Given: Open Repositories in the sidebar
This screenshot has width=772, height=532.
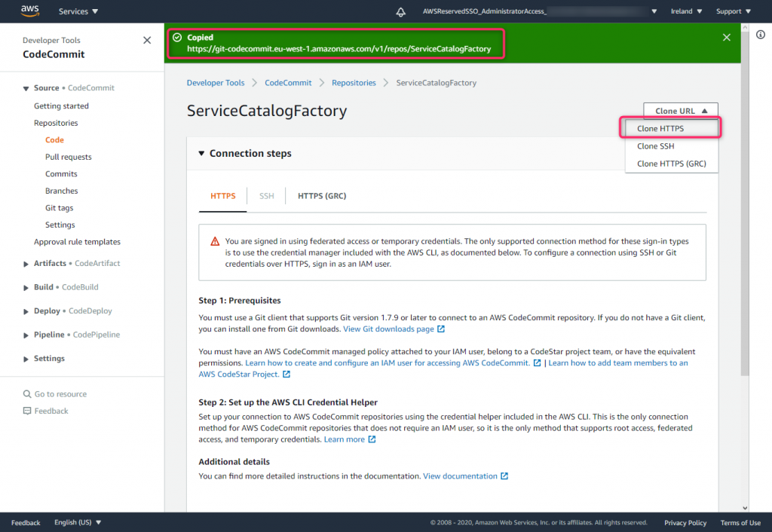Looking at the screenshot, I should click(x=56, y=123).
